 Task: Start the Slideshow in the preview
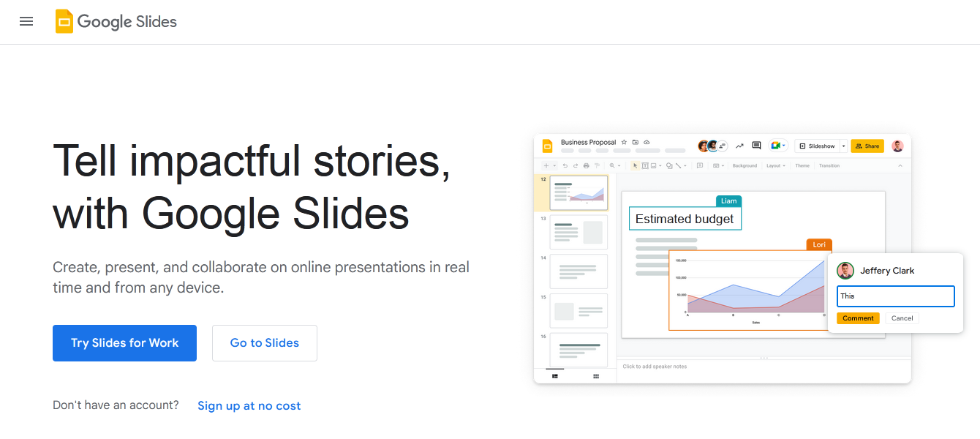click(x=818, y=146)
